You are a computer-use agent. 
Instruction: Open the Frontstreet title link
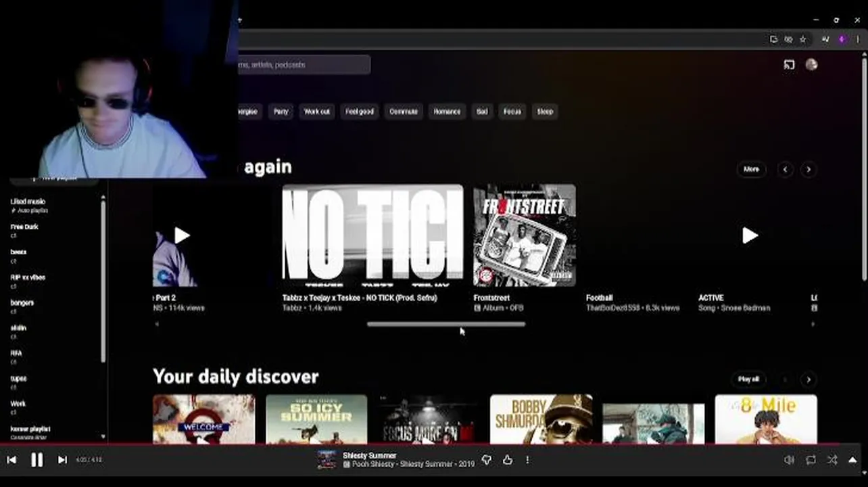point(491,298)
